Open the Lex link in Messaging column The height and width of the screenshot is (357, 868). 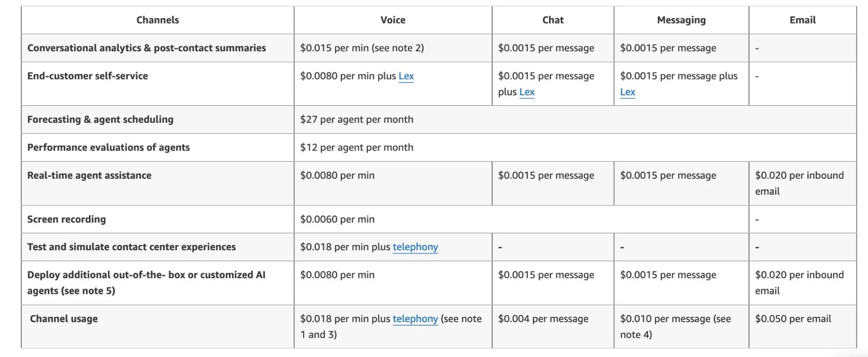coord(627,92)
